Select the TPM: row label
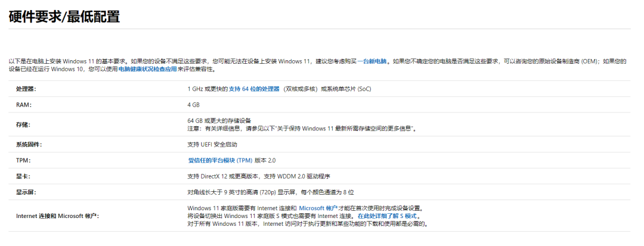 [x=23, y=161]
